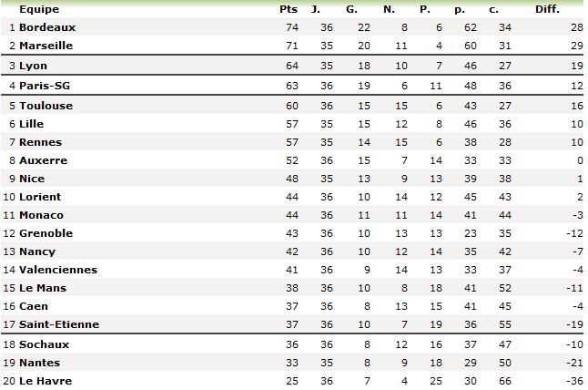Click the Paris-SG team name

pyautogui.click(x=42, y=86)
